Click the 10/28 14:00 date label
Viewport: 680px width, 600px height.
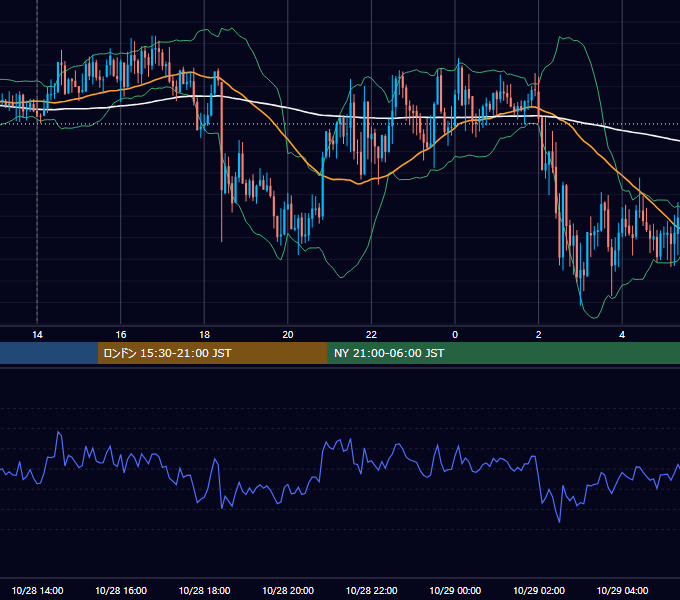click(37, 590)
